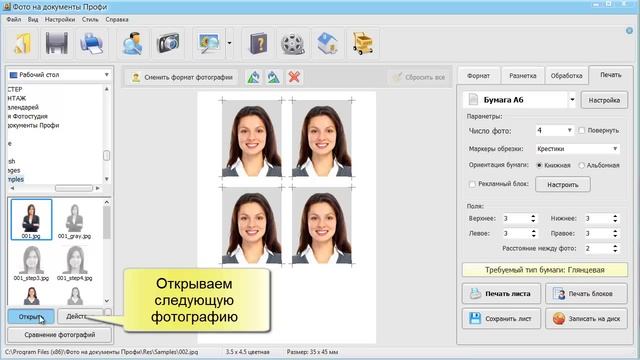This screenshot has height=360, width=640.
Task: Switch to the Обработка tab
Action: pyautogui.click(x=567, y=76)
